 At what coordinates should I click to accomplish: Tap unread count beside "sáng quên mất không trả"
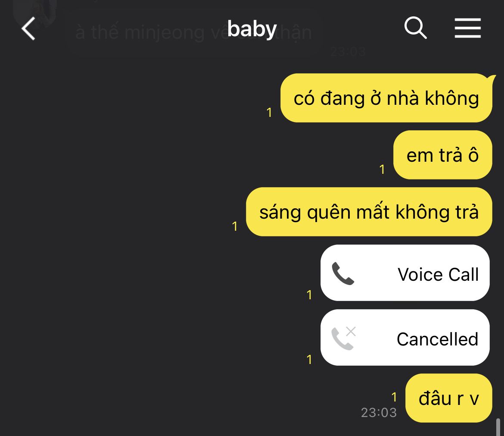[x=235, y=226]
